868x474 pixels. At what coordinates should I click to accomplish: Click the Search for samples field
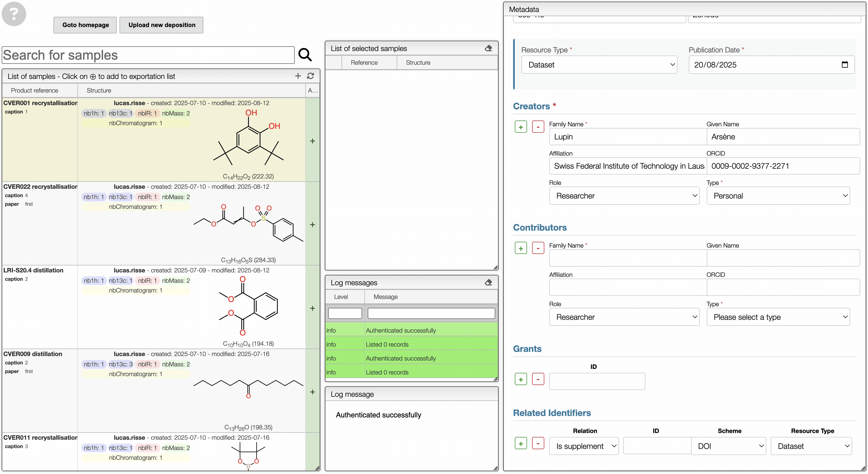(x=148, y=55)
